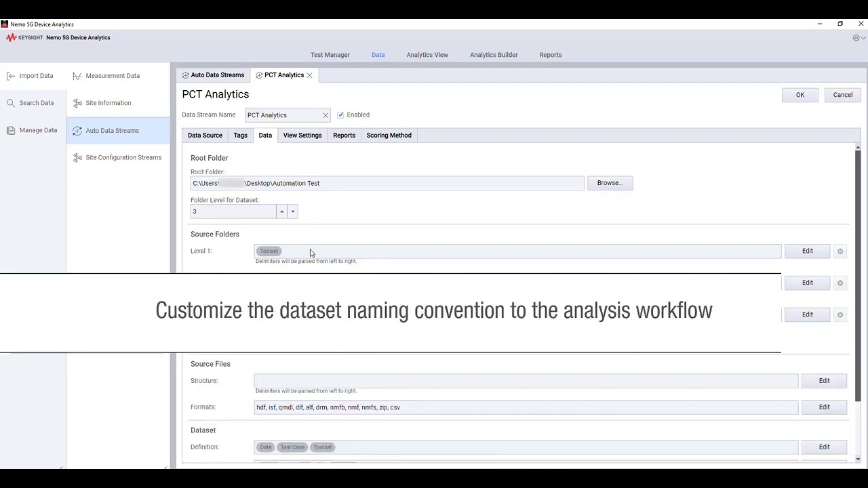Image resolution: width=868 pixels, height=488 pixels.
Task: Switch to the Auto Data Streams tab
Action: pyautogui.click(x=213, y=75)
